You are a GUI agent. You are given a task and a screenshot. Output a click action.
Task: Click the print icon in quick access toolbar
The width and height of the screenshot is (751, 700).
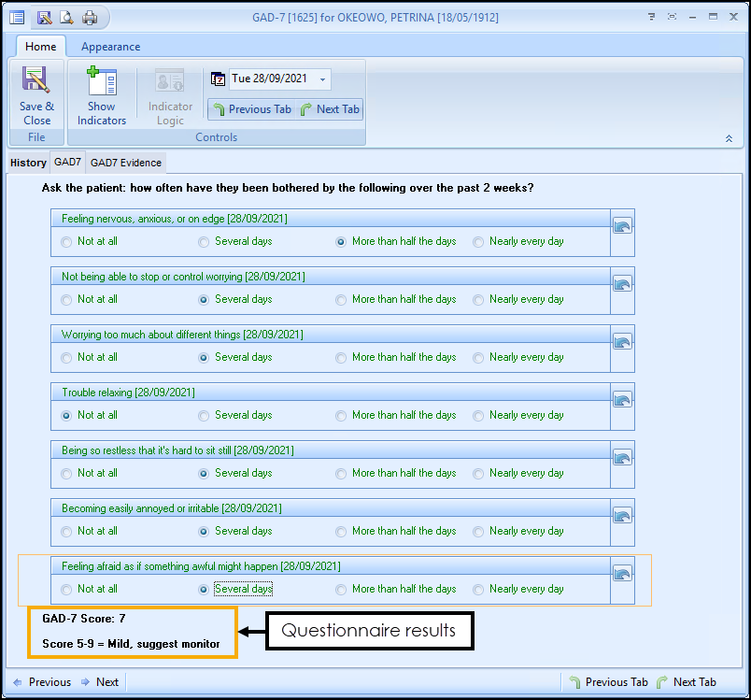90,17
